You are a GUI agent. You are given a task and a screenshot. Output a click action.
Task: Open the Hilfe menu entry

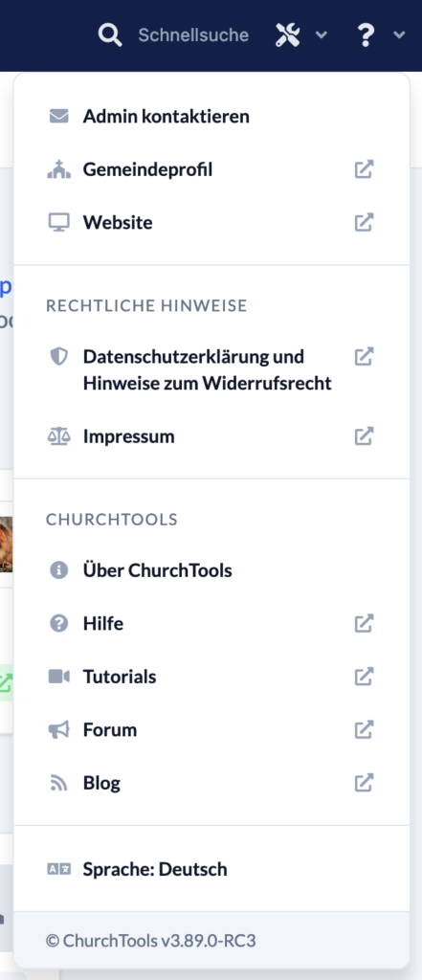pos(211,623)
